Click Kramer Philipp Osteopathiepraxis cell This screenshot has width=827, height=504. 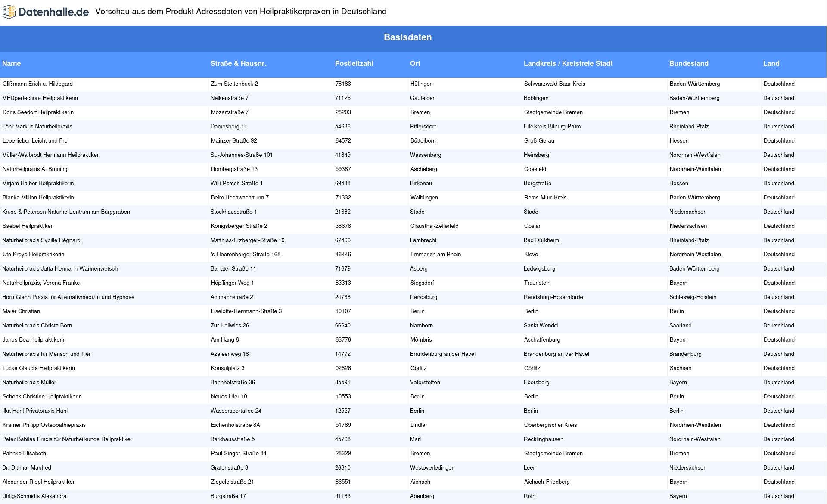[44, 425]
